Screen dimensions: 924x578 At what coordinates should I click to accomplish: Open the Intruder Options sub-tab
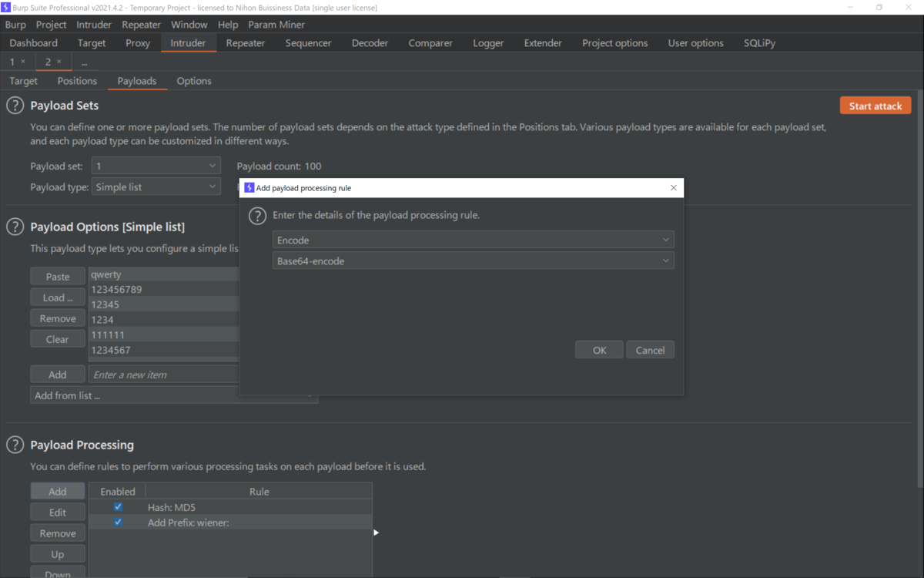194,81
